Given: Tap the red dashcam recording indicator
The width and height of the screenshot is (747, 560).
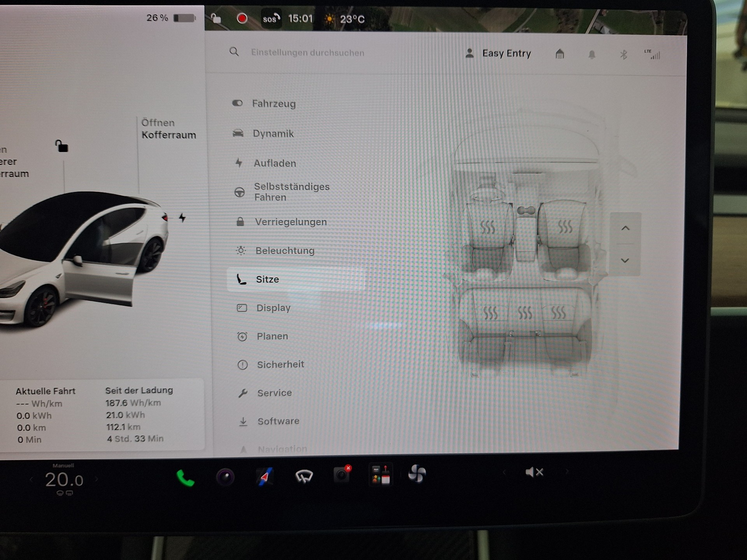Looking at the screenshot, I should [x=242, y=18].
